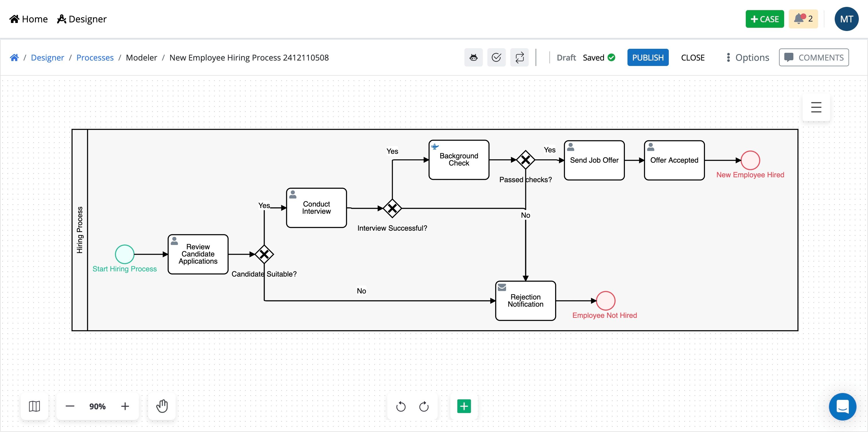The image size is (868, 432).
Task: Open the MT user avatar menu
Action: point(846,19)
